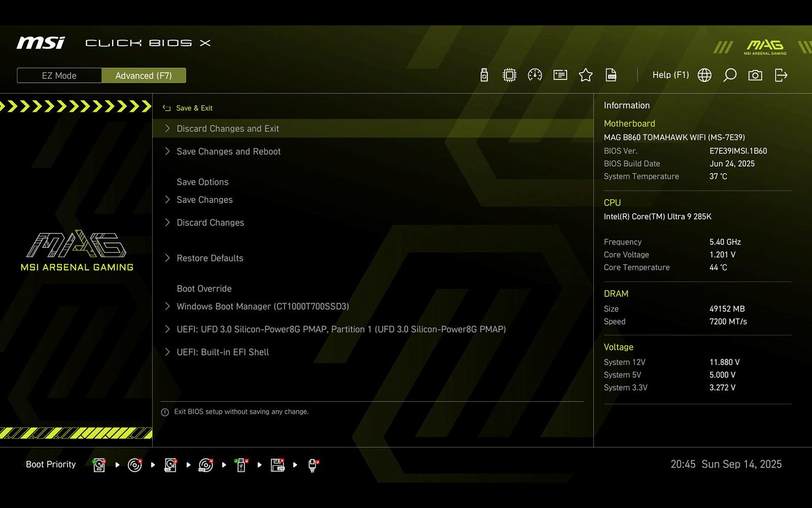Select the USB hard disk boot priority icon
The width and height of the screenshot is (812, 508).
(171, 465)
